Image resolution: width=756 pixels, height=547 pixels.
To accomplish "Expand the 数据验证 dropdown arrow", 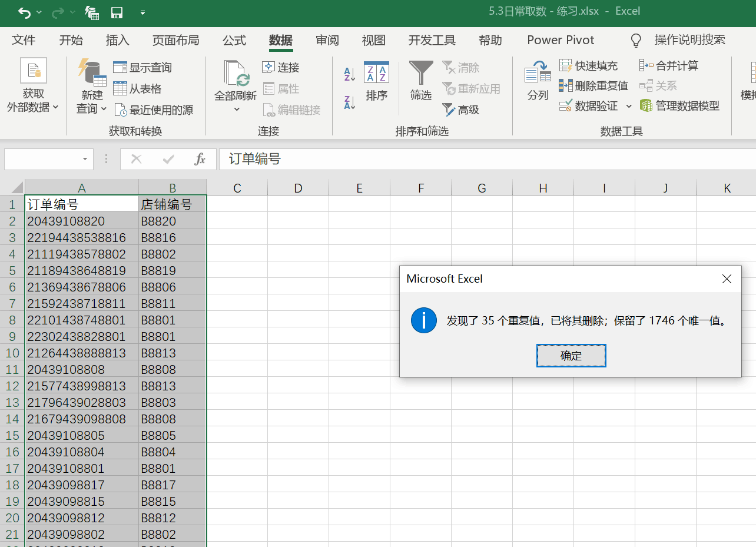I will (628, 107).
